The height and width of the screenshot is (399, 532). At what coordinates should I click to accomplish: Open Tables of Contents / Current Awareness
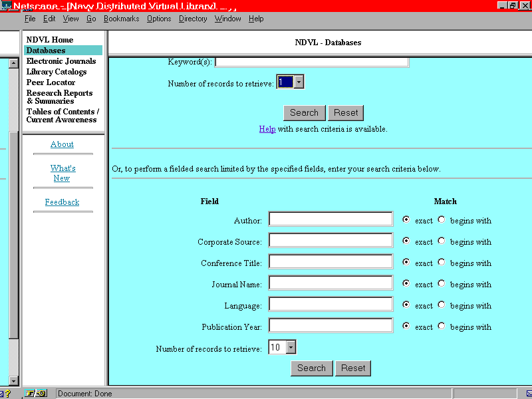point(63,115)
